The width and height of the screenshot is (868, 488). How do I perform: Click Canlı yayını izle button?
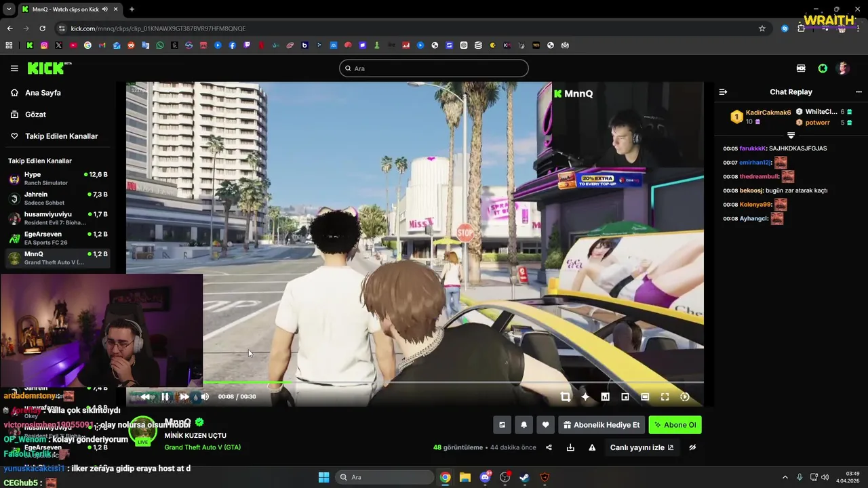[x=642, y=447]
